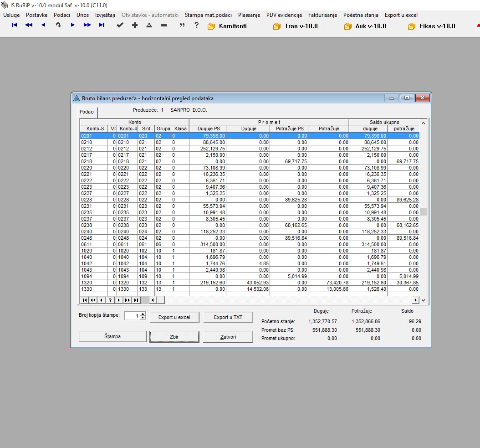Click the main toolbar last record arrow
Image resolution: width=480 pixels, height=448 pixels.
pyautogui.click(x=102, y=26)
